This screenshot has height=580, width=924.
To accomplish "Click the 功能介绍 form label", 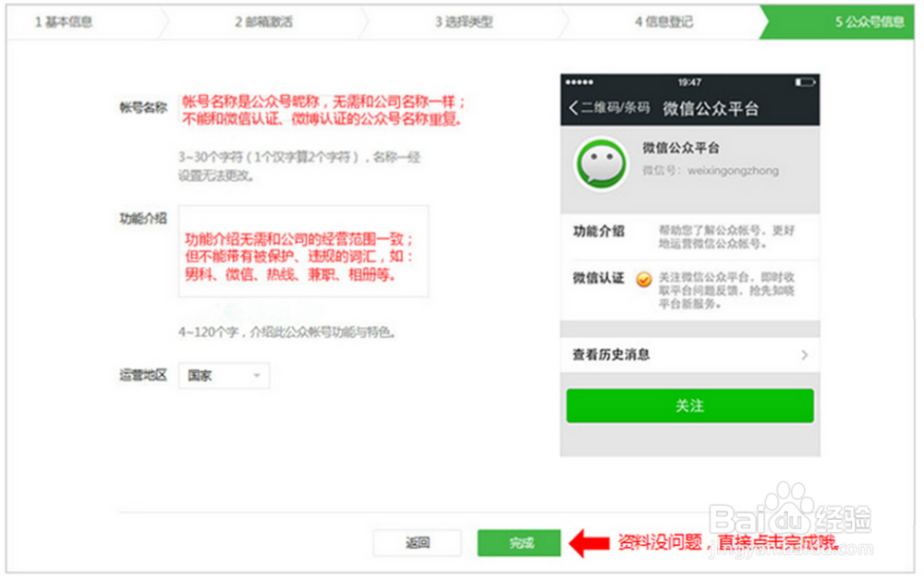I will [143, 219].
